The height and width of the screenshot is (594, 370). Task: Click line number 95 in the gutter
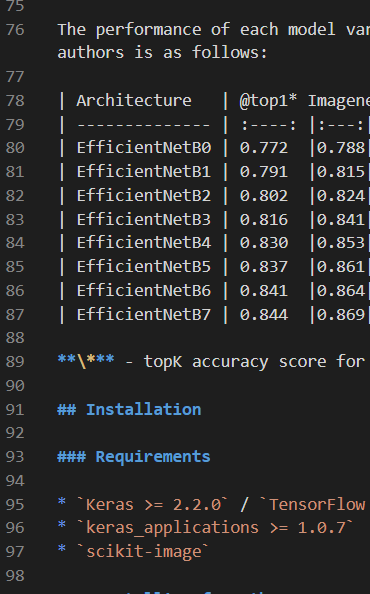click(x=15, y=505)
